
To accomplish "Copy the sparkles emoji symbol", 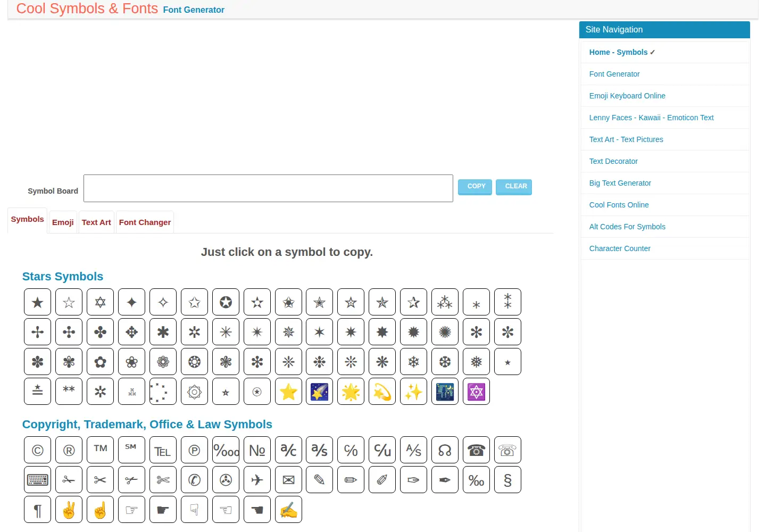I will tap(414, 392).
